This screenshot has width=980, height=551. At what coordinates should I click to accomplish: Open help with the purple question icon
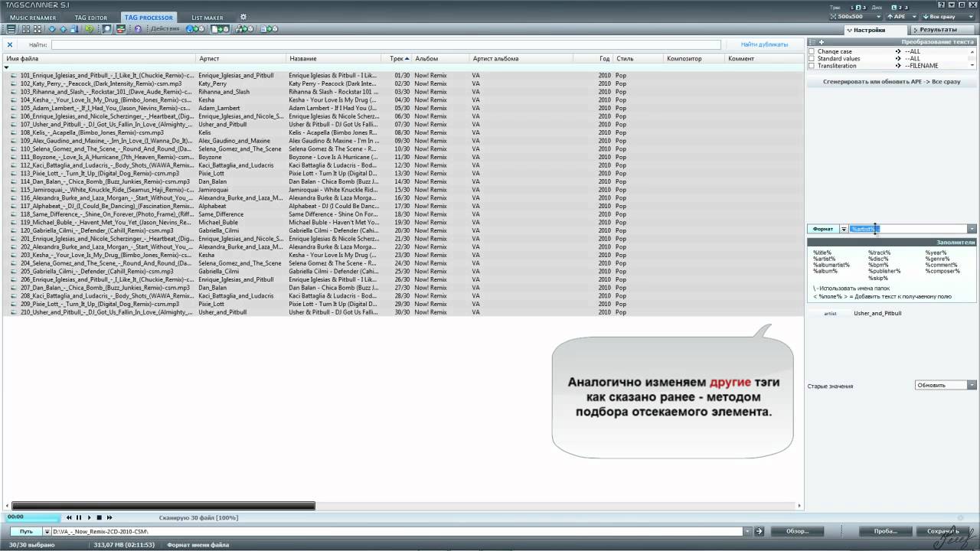pos(138,29)
